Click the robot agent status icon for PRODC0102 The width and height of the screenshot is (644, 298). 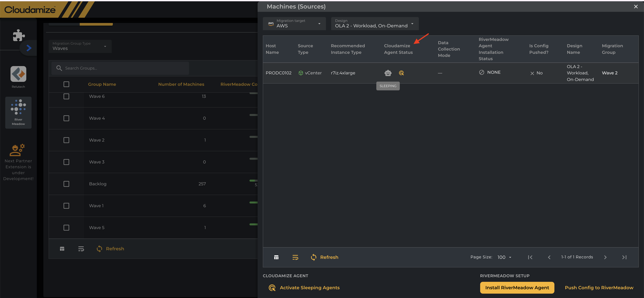(388, 73)
